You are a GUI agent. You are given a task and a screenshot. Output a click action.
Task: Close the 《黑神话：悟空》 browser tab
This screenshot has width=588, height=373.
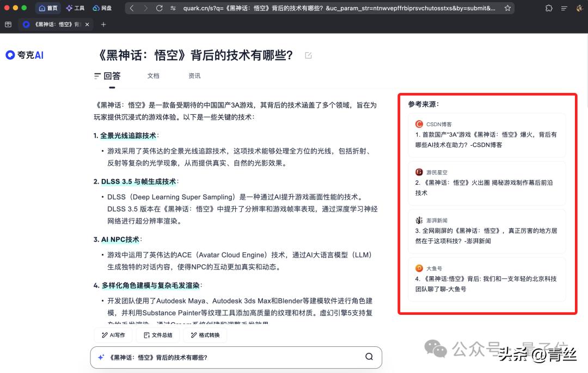[87, 24]
